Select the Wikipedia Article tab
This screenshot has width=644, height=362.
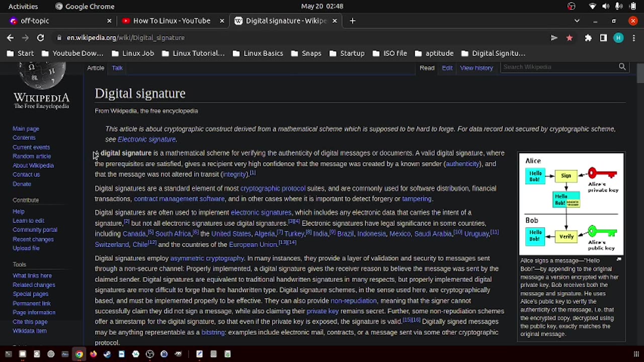96,68
